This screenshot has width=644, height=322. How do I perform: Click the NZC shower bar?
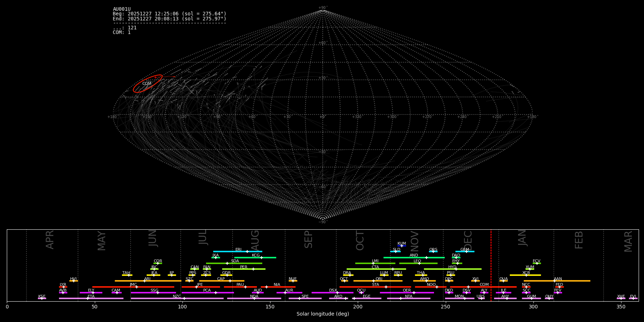(x=177, y=298)
